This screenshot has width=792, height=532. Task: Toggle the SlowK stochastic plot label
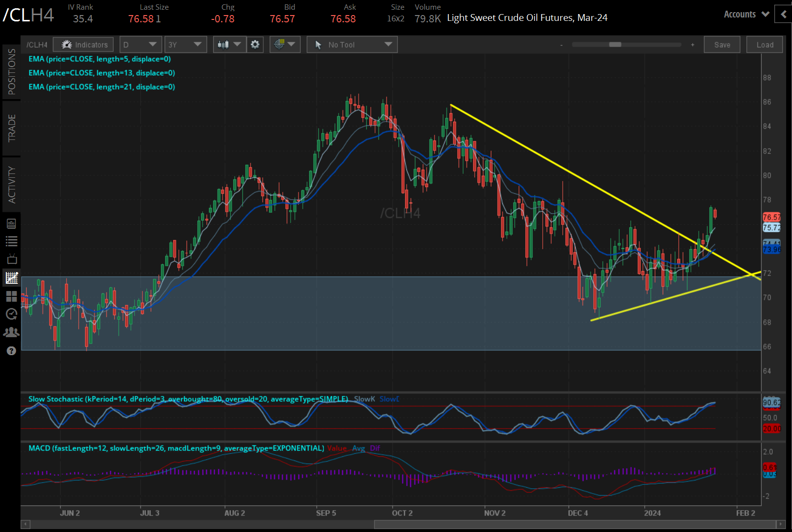coord(364,399)
